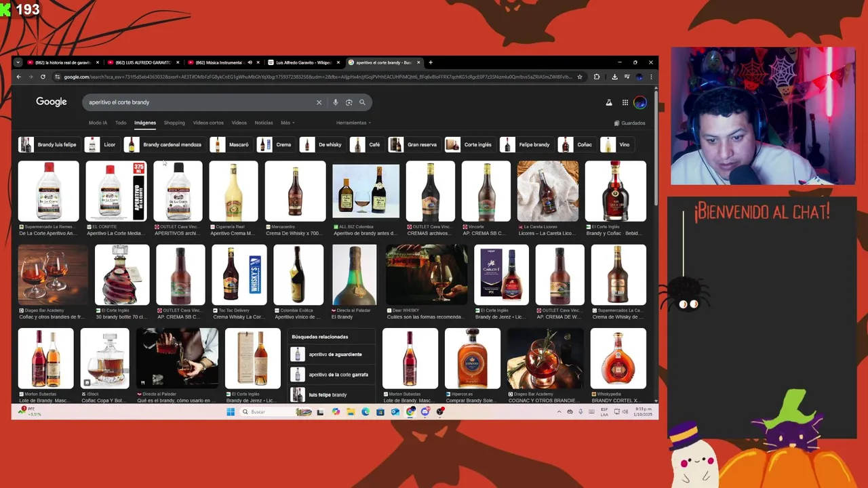Image resolution: width=868 pixels, height=488 pixels.
Task: Select the 'Café' filter chip
Action: tap(366, 144)
